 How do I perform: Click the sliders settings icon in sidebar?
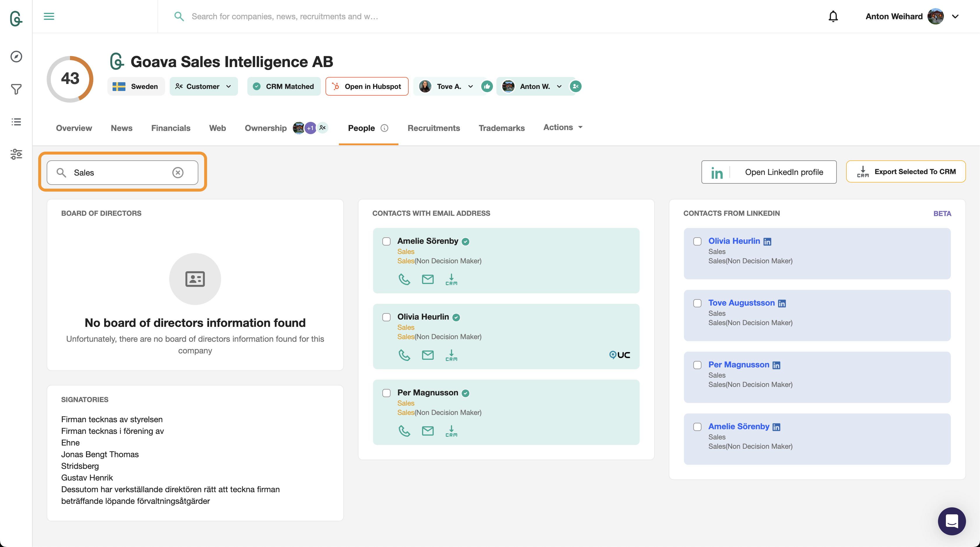pos(16,154)
